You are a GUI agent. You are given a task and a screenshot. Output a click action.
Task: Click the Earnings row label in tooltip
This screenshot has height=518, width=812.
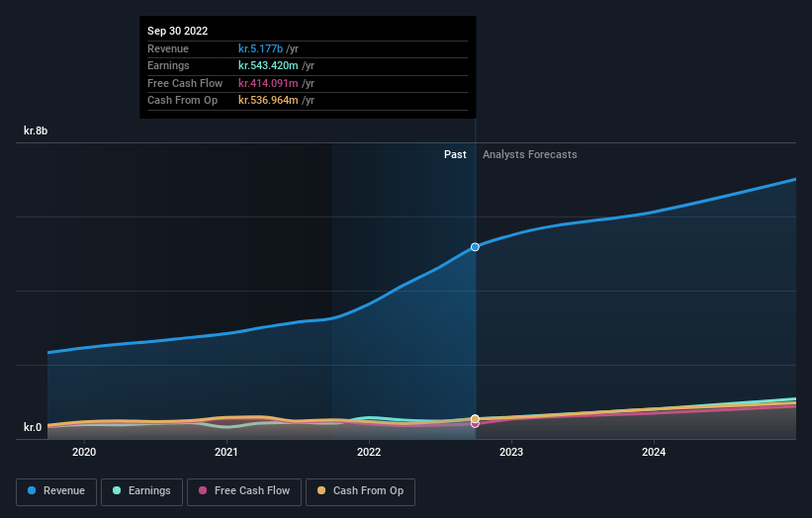168,65
